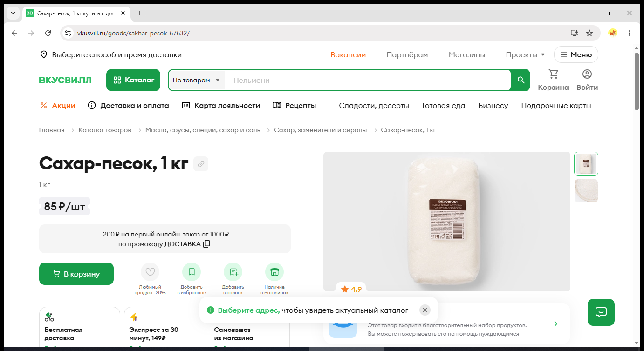
Task: Click the Войти profile icon
Action: (x=587, y=80)
